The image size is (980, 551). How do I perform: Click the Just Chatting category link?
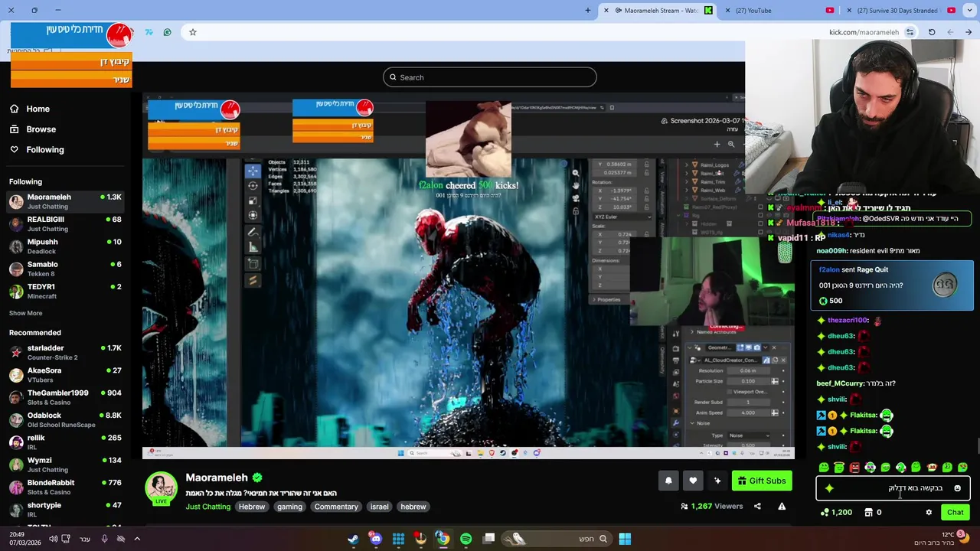[207, 507]
